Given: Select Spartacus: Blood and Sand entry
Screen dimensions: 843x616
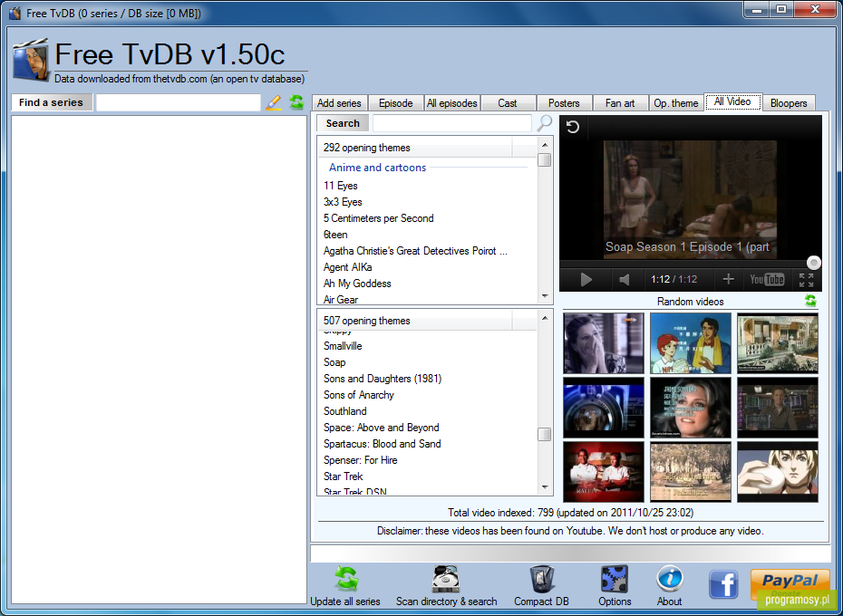Looking at the screenshot, I should tap(383, 444).
